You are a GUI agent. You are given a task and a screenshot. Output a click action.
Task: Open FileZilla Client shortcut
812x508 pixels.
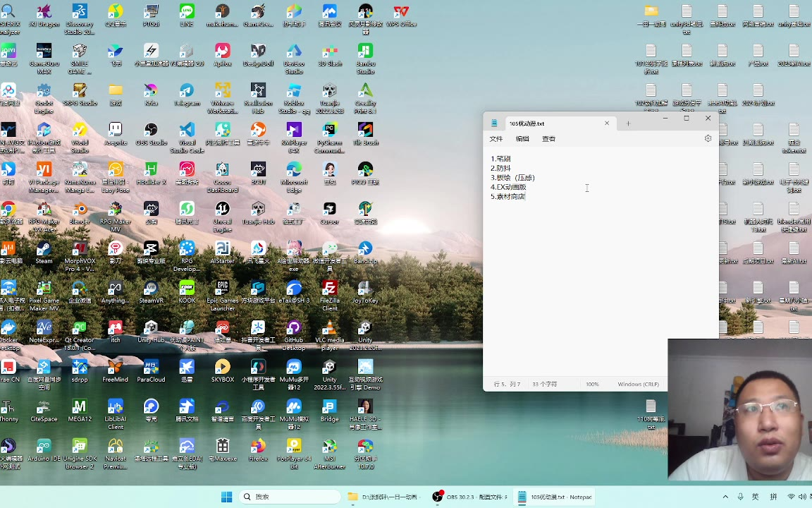(329, 296)
